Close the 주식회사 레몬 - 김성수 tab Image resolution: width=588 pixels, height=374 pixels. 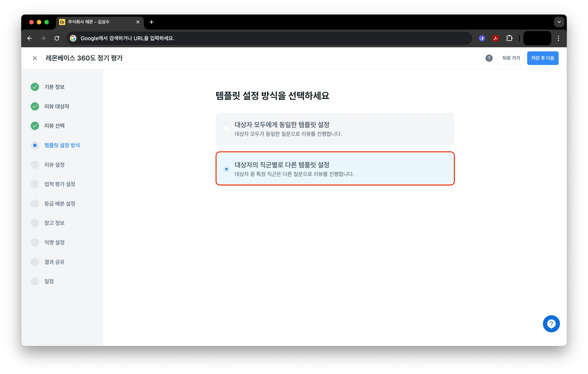[138, 22]
